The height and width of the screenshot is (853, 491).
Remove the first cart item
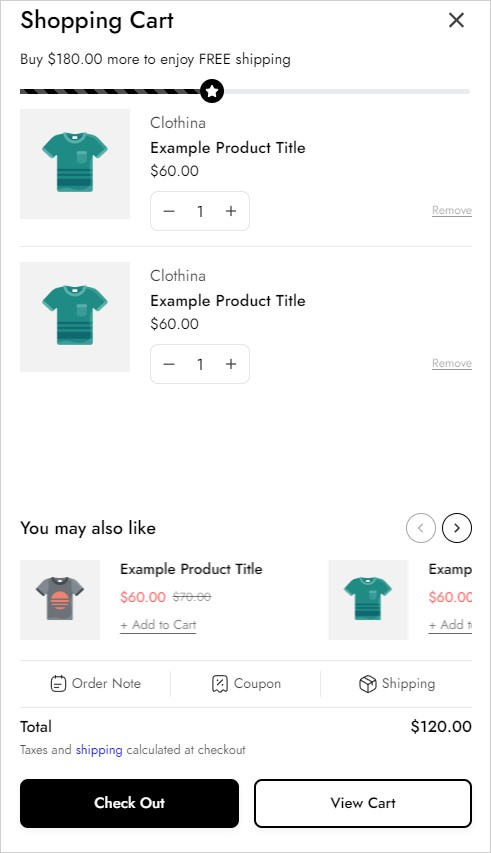click(x=452, y=210)
